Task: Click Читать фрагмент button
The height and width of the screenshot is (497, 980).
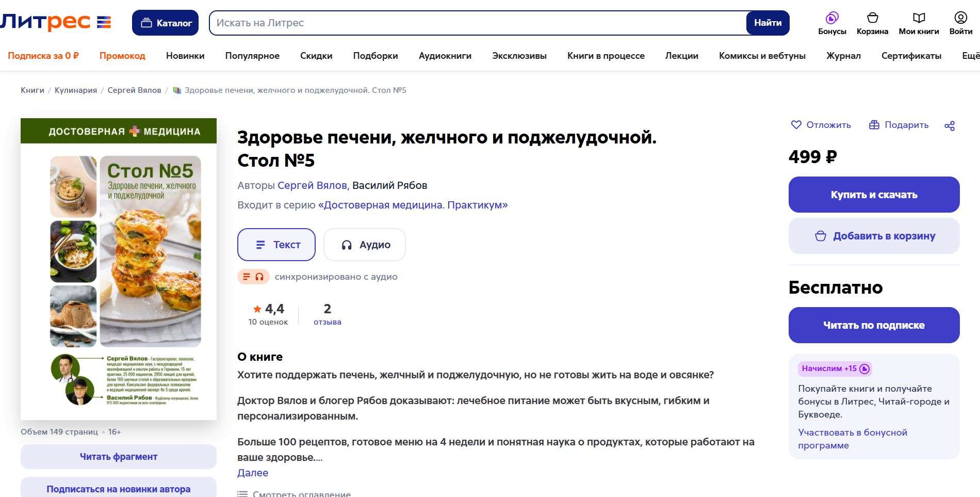Action: 119,457
